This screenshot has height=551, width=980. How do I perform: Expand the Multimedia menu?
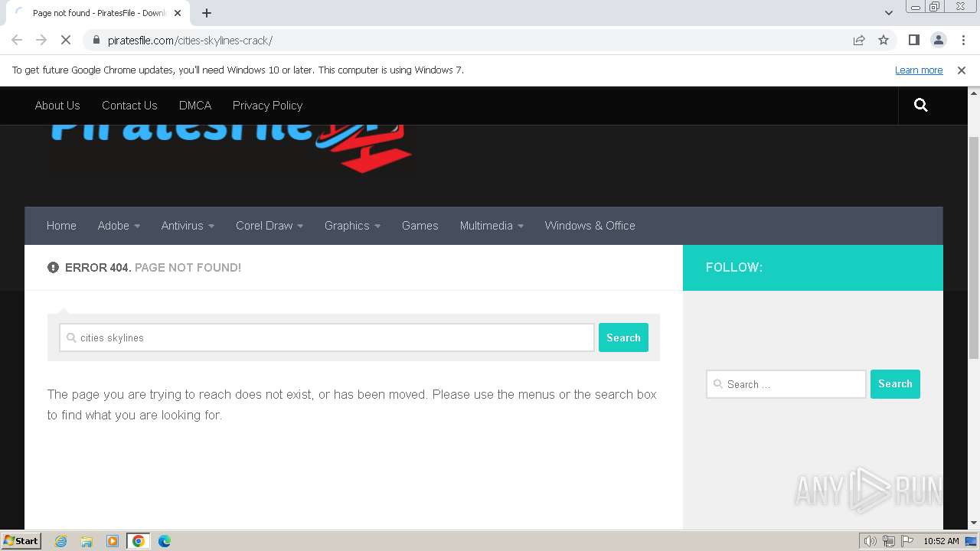492,226
